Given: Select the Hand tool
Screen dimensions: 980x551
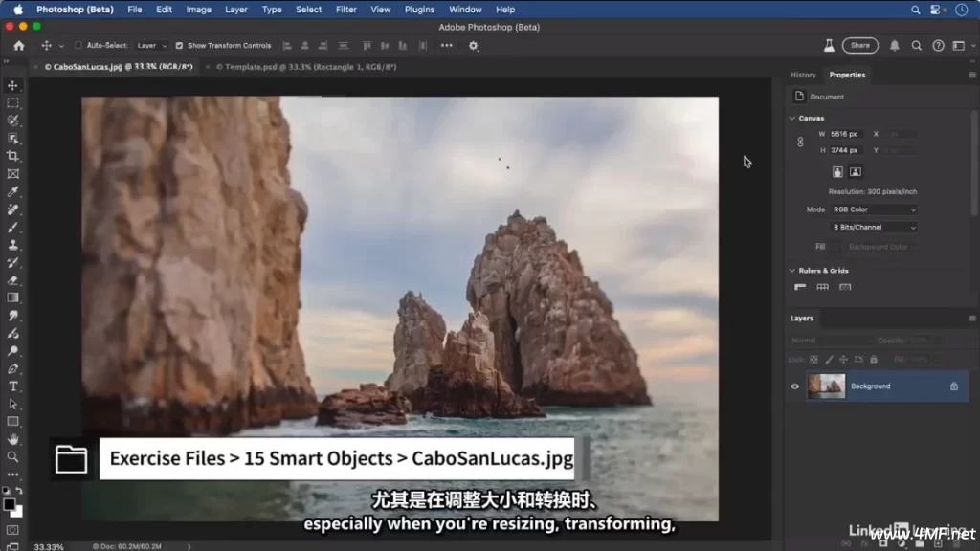Looking at the screenshot, I should click(12, 440).
